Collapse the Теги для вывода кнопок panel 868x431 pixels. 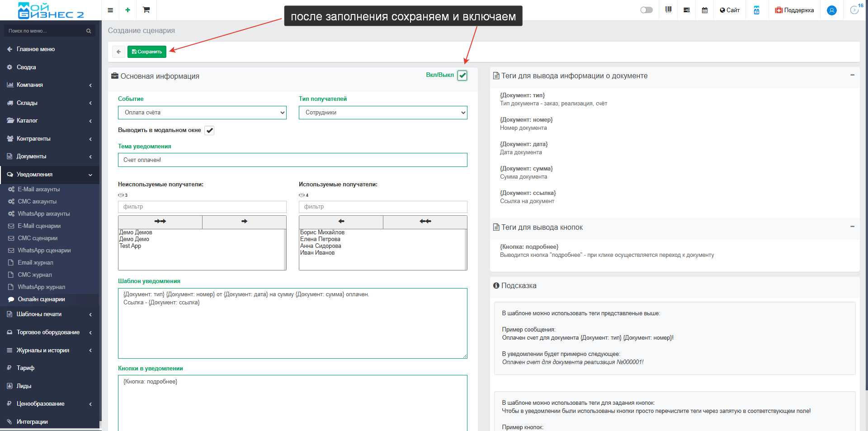click(x=852, y=227)
